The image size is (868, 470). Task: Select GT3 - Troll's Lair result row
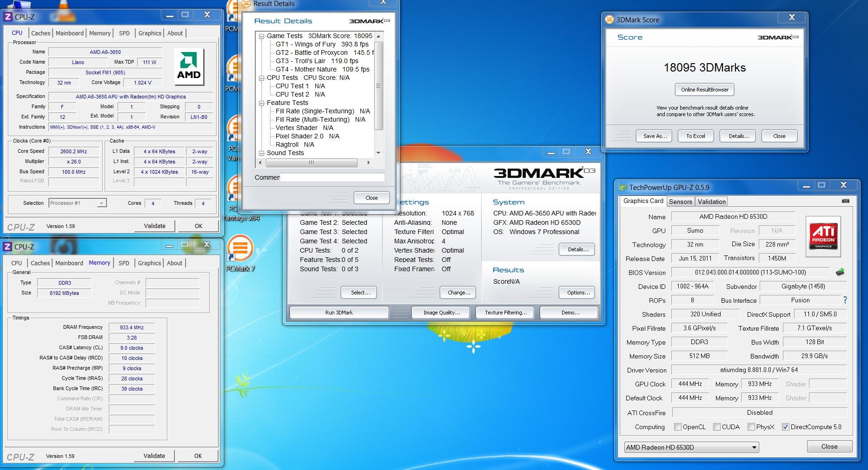[317, 61]
